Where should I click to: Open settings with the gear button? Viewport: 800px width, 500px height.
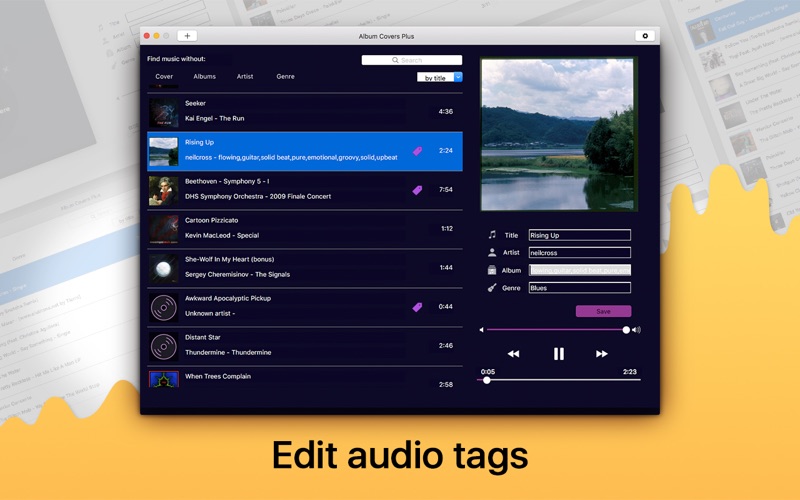[x=645, y=36]
